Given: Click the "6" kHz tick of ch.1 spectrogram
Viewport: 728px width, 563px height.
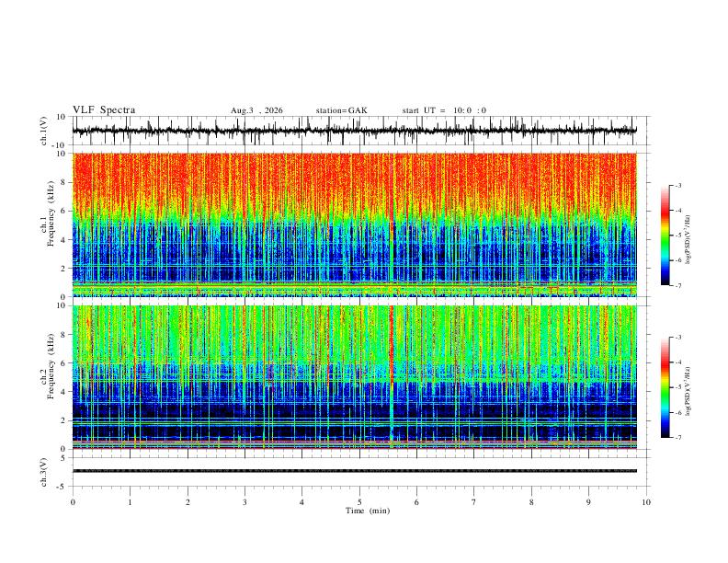Looking at the screenshot, I should [64, 211].
